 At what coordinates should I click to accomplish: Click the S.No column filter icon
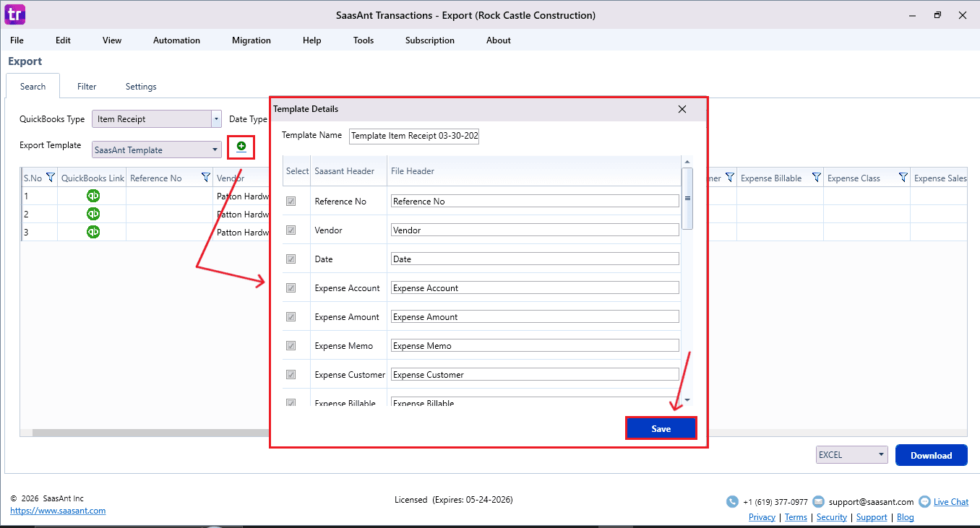tap(51, 178)
